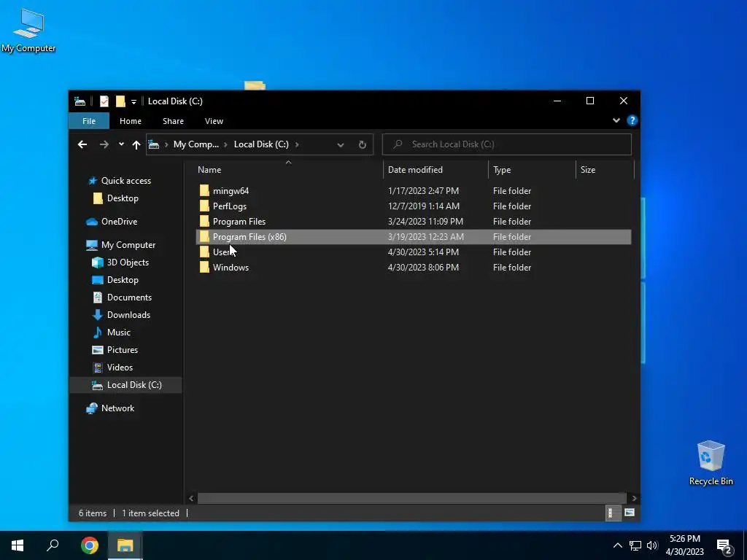Click the File Explorer taskbar icon
Viewport: 747px width, 560px height.
(125, 545)
